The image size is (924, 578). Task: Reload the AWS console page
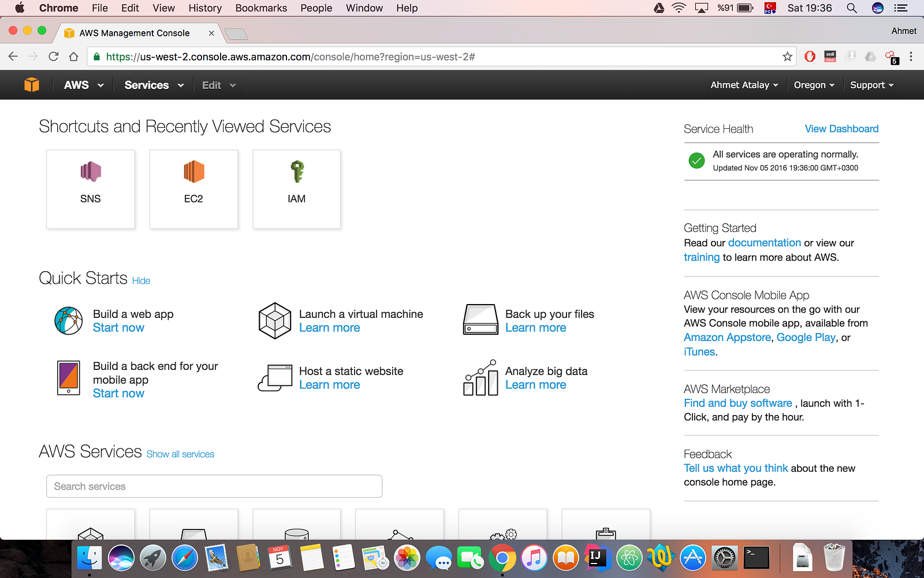click(54, 57)
